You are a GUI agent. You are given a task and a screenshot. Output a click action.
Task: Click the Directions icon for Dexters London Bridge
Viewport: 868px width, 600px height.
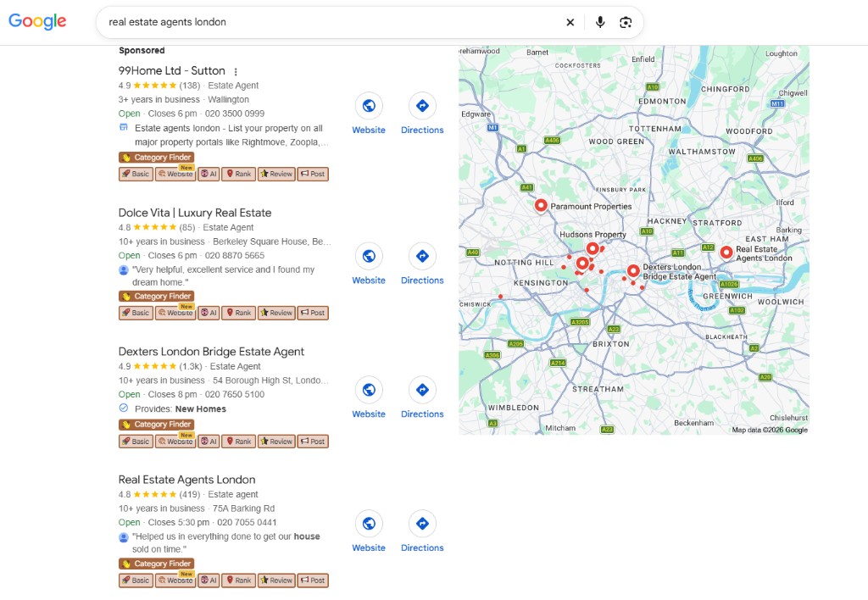[422, 390]
